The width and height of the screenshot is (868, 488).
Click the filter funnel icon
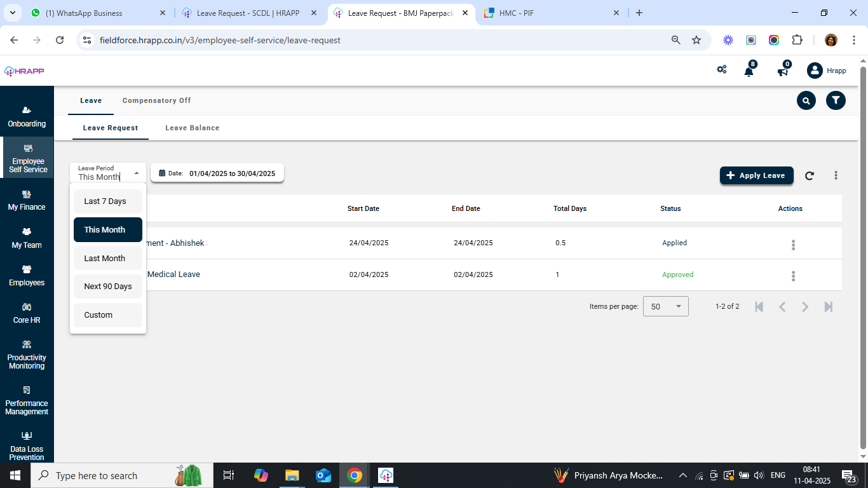coord(836,100)
